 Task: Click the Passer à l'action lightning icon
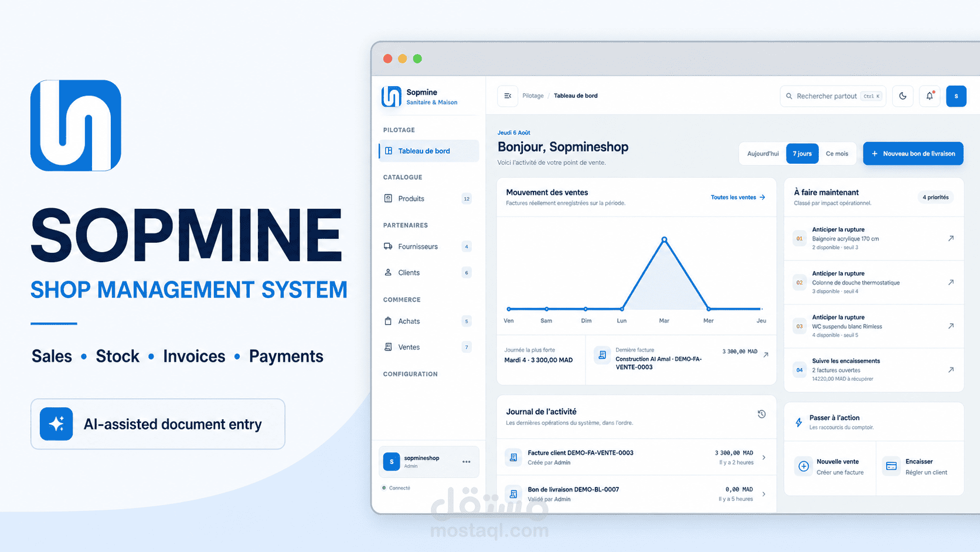(x=799, y=422)
